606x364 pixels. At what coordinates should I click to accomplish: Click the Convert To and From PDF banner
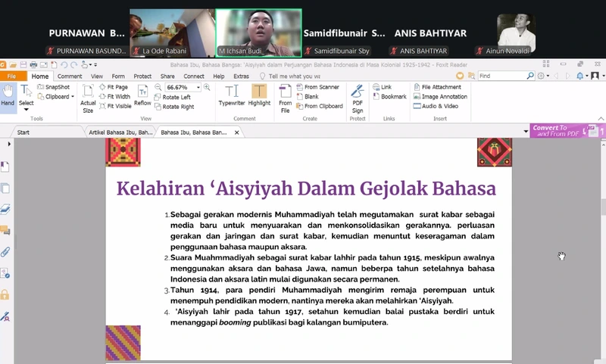pos(567,131)
